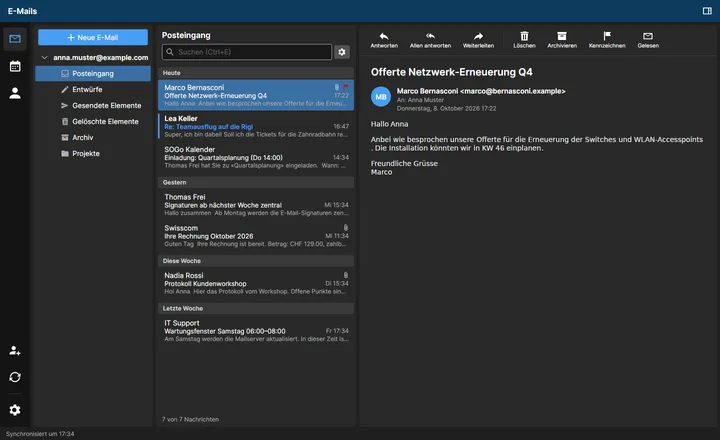
Task: Click the synchronize refresh icon
Action: [15, 377]
